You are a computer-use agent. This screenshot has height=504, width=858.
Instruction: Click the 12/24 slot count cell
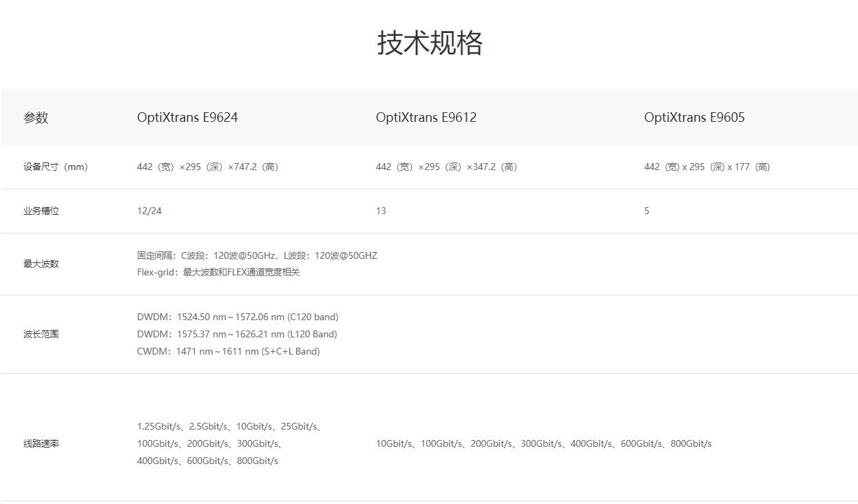(149, 211)
